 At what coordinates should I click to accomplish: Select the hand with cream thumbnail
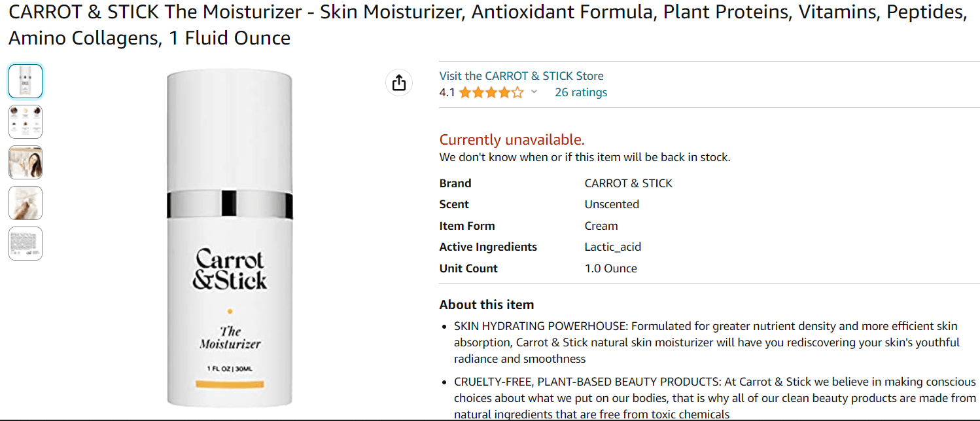(x=26, y=203)
